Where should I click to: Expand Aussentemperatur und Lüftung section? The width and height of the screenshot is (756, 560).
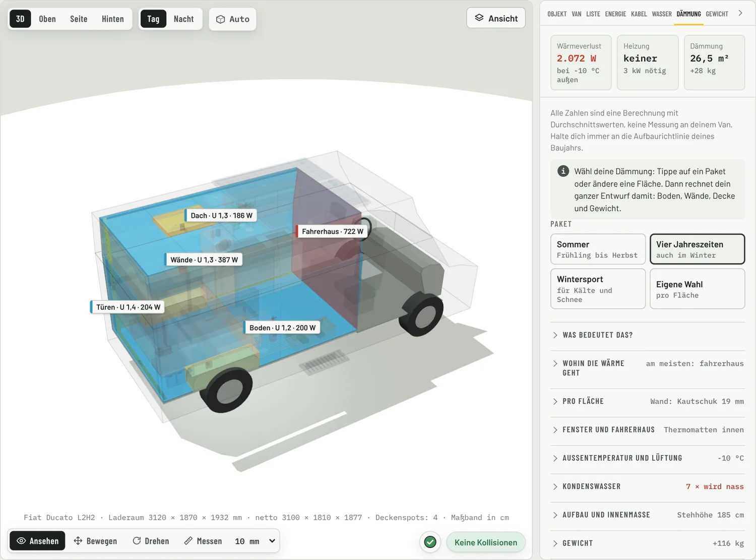pyautogui.click(x=648, y=458)
